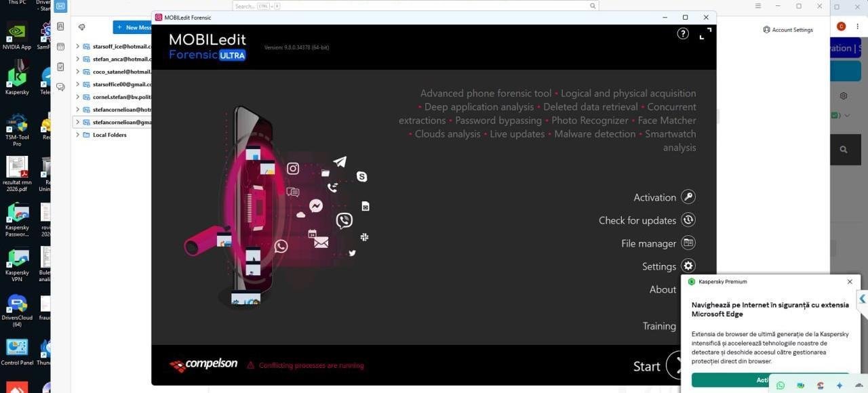The height and width of the screenshot is (393, 868).
Task: Open rezultat rmn 2026.pdf desktop file
Action: [17, 174]
